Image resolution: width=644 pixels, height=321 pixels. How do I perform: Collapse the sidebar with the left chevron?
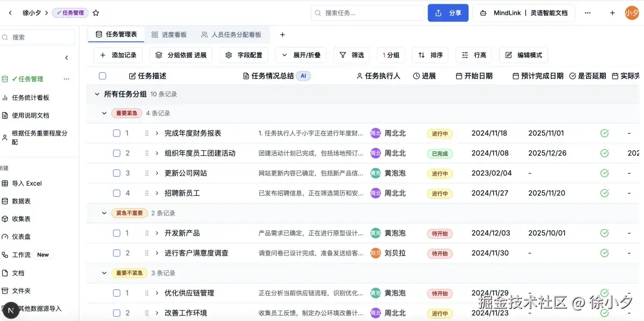coord(67,57)
